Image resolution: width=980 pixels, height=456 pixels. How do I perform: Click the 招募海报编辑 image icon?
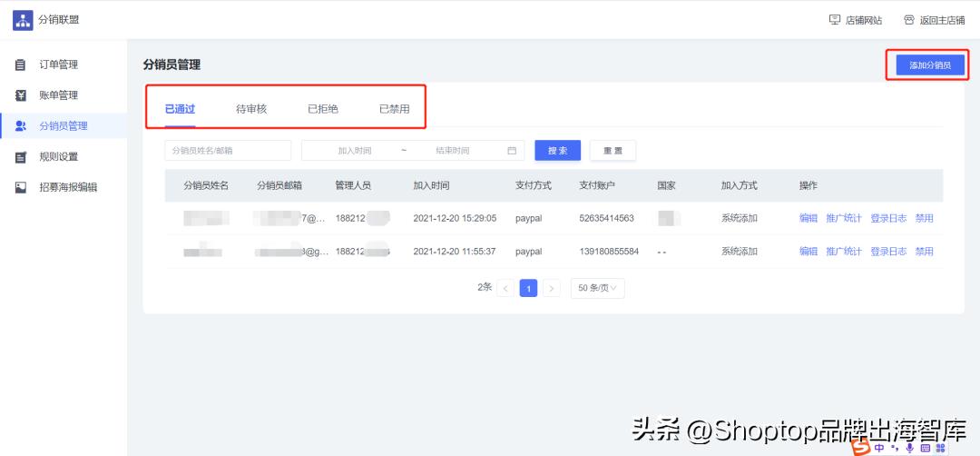pos(21,187)
